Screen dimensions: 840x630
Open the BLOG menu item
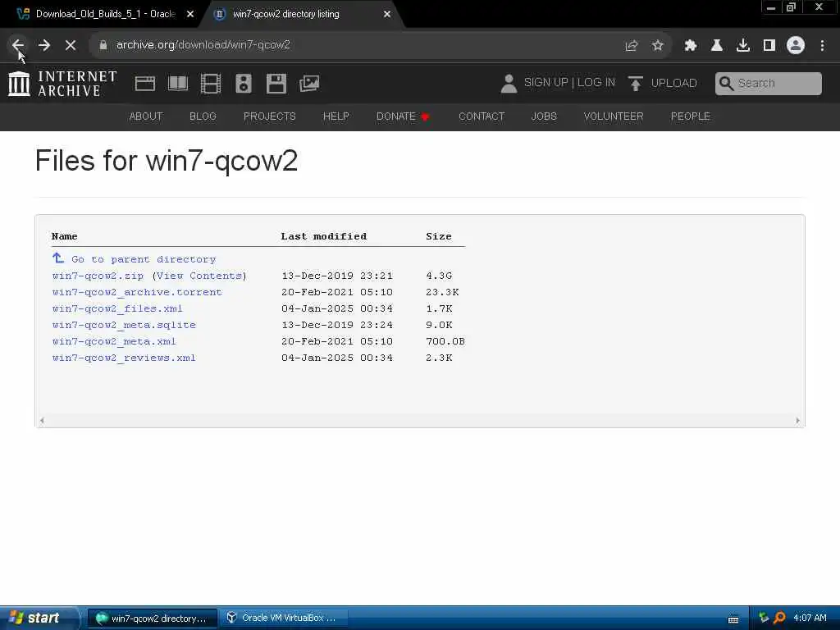click(203, 116)
